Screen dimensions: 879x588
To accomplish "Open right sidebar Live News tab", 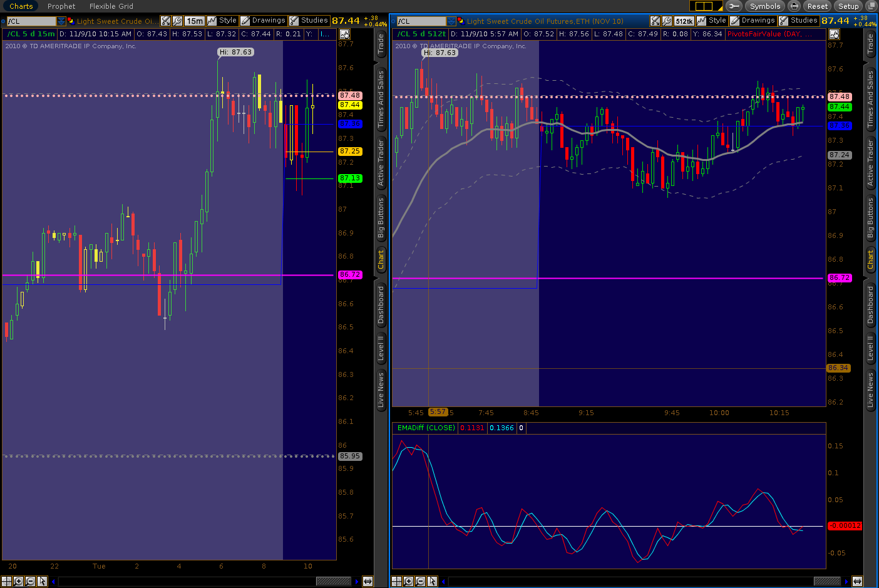I will click(x=870, y=390).
